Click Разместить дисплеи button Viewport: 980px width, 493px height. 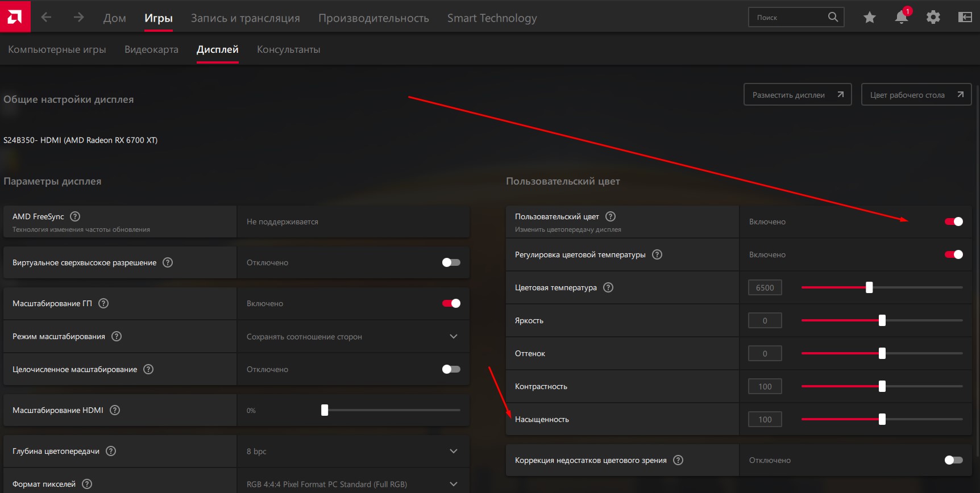tap(798, 95)
